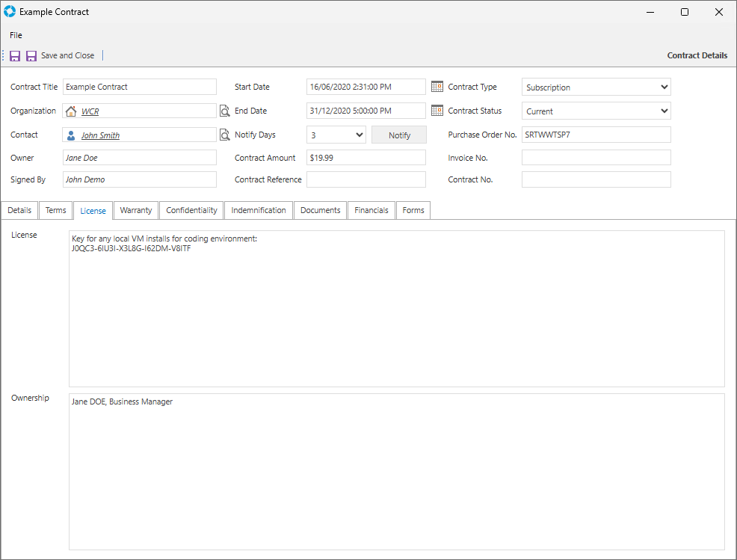Click the Contact lookup search icon
The height and width of the screenshot is (560, 737).
(x=224, y=135)
